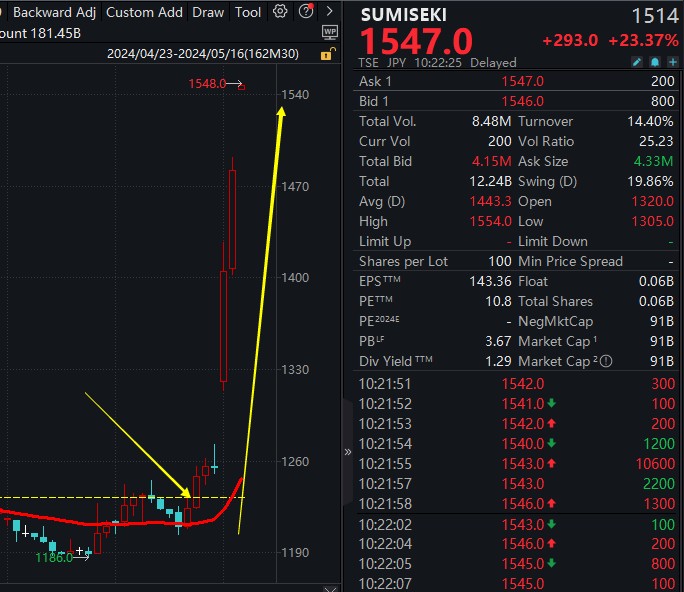Click the Min Price Spread label

click(570, 261)
